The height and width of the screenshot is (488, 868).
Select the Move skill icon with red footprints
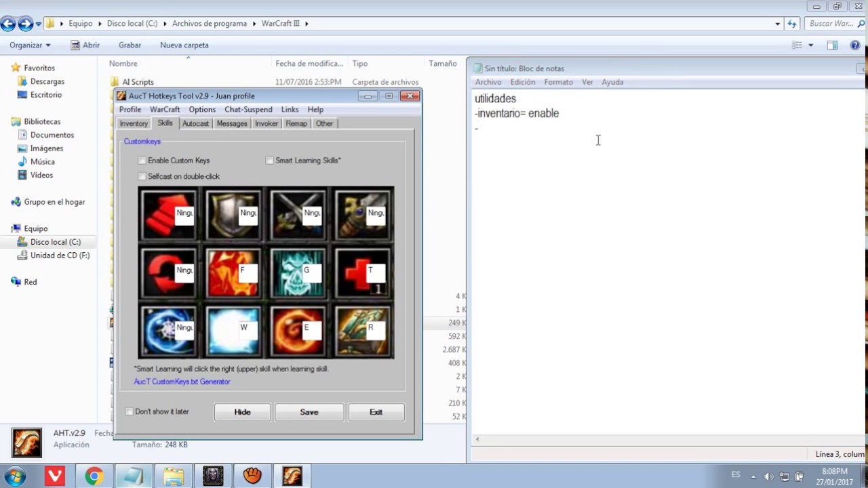click(x=168, y=216)
